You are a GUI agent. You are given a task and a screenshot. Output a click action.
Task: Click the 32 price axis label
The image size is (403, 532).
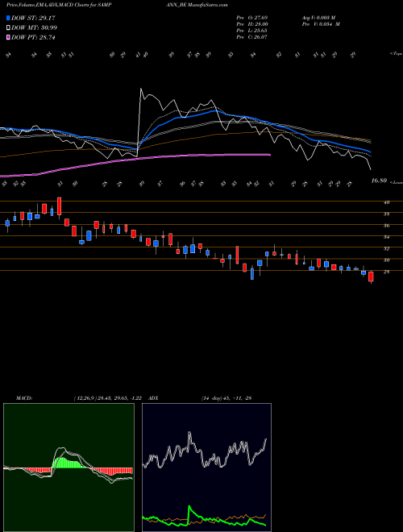click(386, 249)
